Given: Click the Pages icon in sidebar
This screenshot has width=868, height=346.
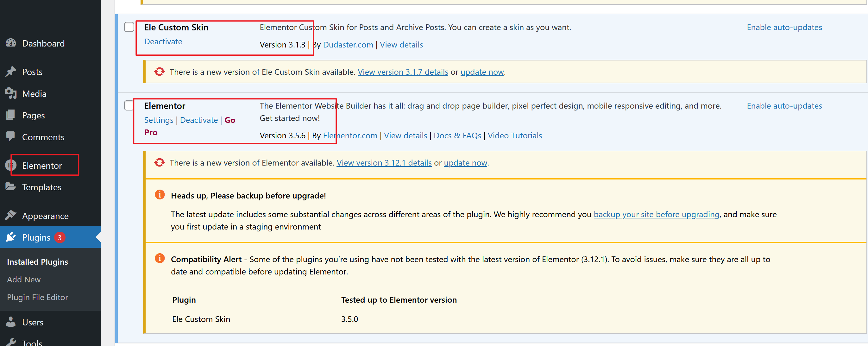Looking at the screenshot, I should (x=11, y=115).
